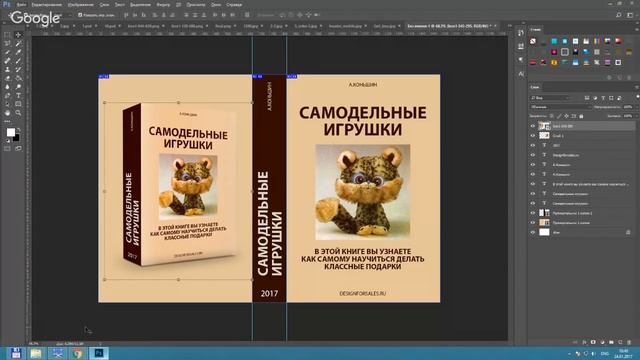This screenshot has height=360, width=640.
Task: Open the opacity slider dropdown arrow
Action: tap(636, 107)
